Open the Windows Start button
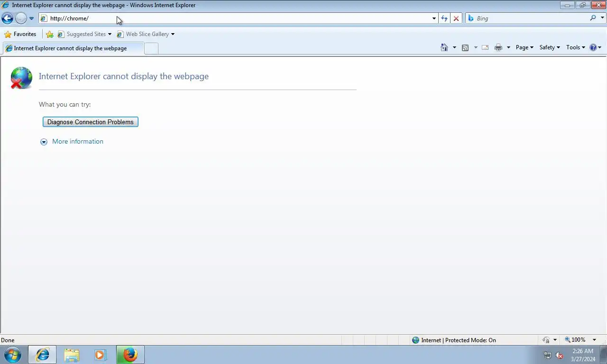Screen dimensions: 607x364 [13, 355]
